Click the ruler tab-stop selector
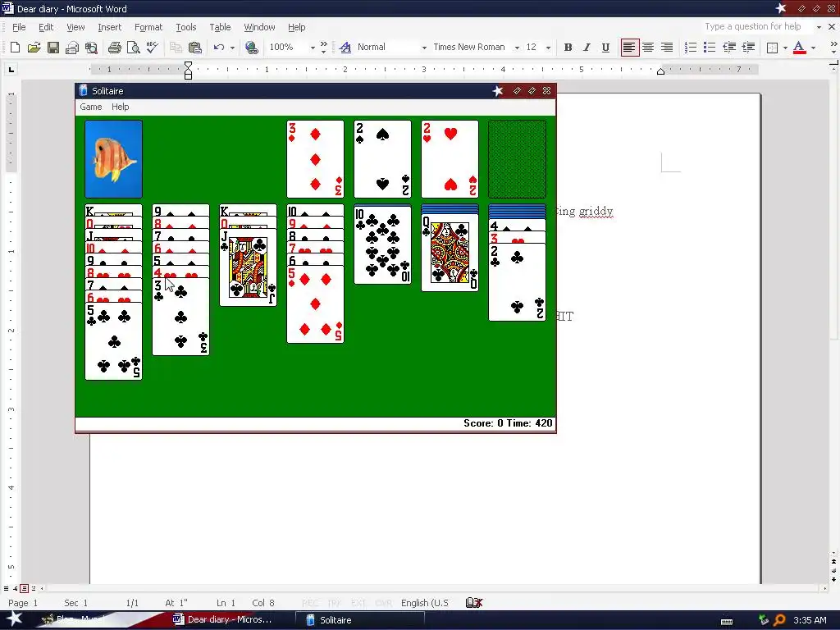This screenshot has height=630, width=840. 11,69
